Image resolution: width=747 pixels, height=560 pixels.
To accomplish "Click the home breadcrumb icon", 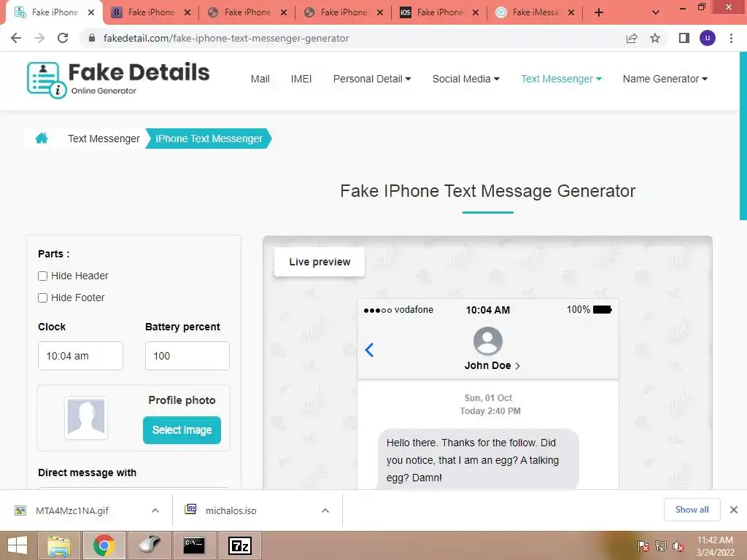I will pyautogui.click(x=42, y=138).
